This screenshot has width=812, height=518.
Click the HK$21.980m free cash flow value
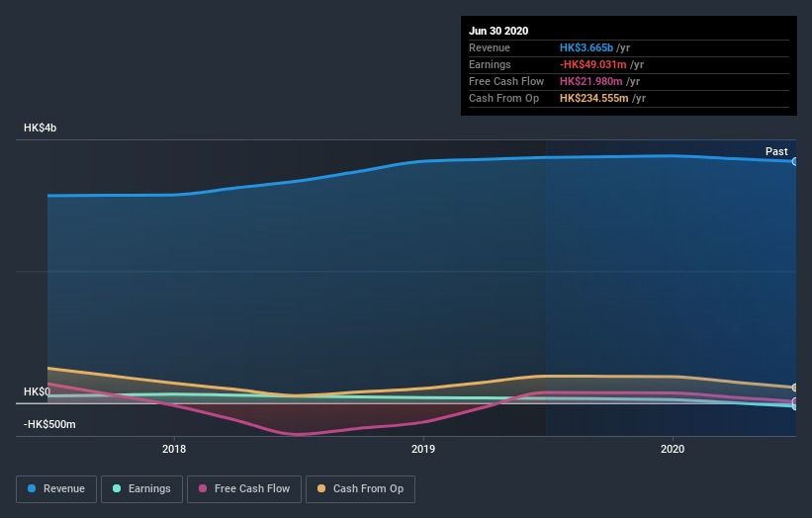590,81
